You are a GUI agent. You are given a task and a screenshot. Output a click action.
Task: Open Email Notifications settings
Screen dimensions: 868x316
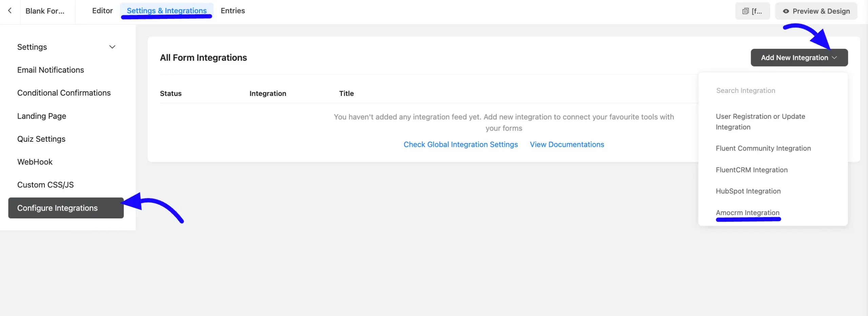click(50, 70)
